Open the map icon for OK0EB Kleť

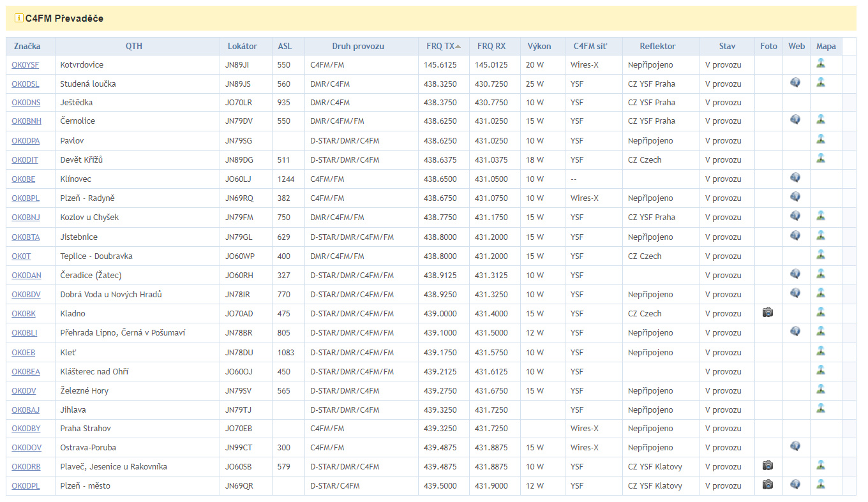click(821, 351)
